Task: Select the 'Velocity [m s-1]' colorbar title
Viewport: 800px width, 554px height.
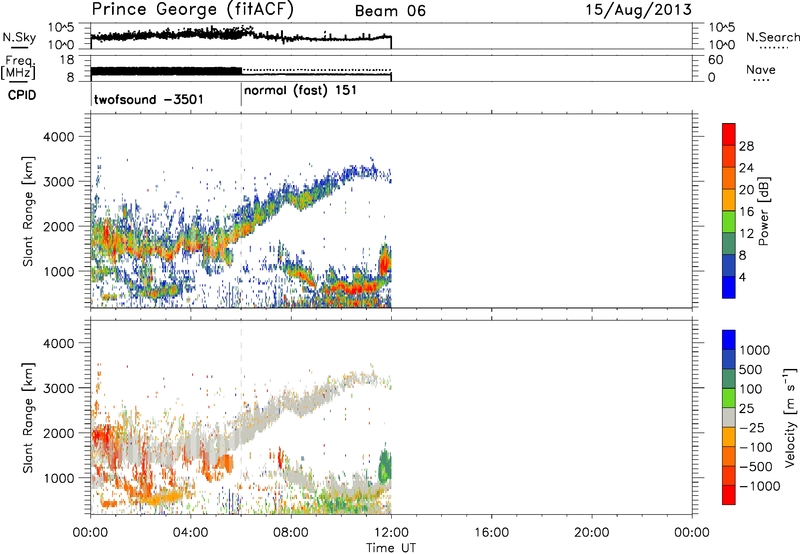Action: coord(790,417)
